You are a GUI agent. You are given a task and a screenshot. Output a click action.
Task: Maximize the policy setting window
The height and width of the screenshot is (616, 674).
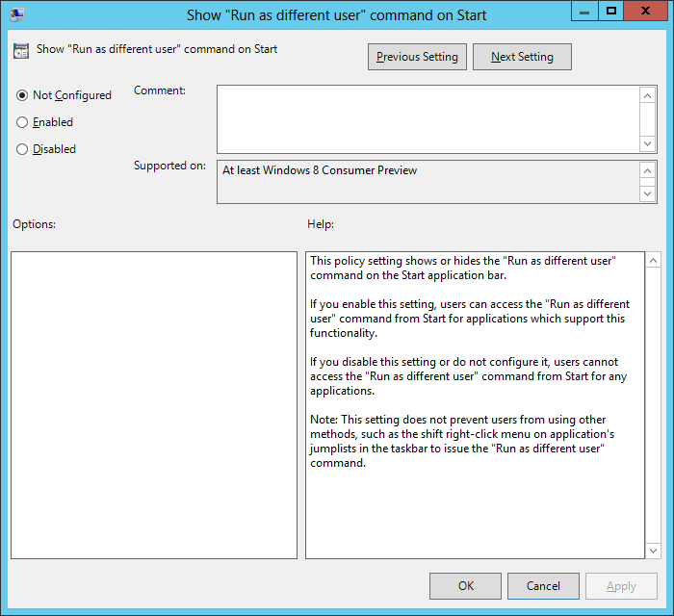610,12
